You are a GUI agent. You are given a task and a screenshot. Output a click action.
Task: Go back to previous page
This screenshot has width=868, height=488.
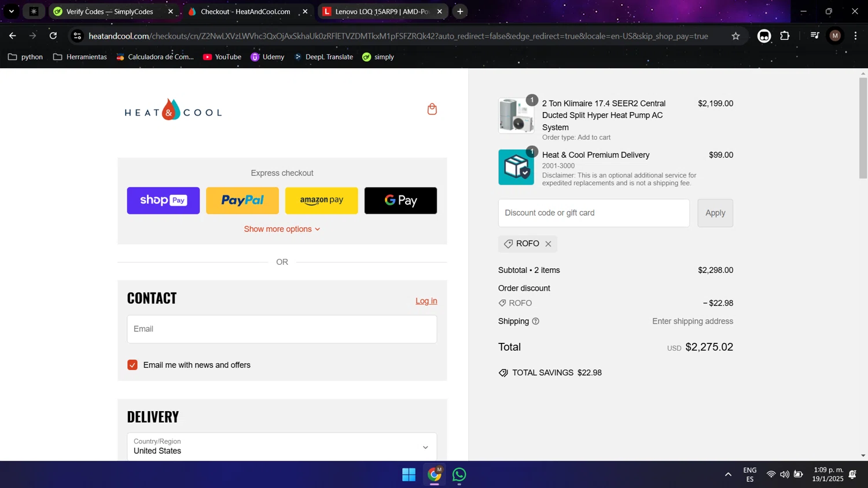coord(12,36)
